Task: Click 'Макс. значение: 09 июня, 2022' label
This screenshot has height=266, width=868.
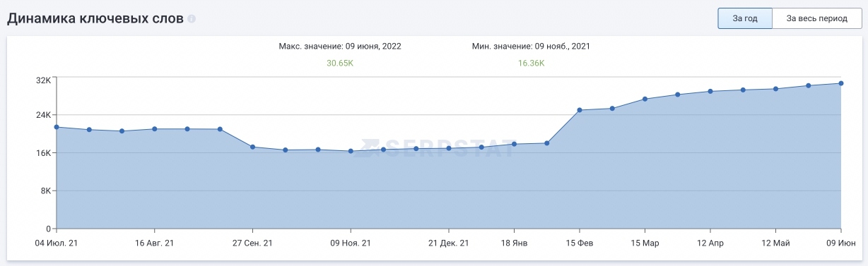Action: [340, 46]
